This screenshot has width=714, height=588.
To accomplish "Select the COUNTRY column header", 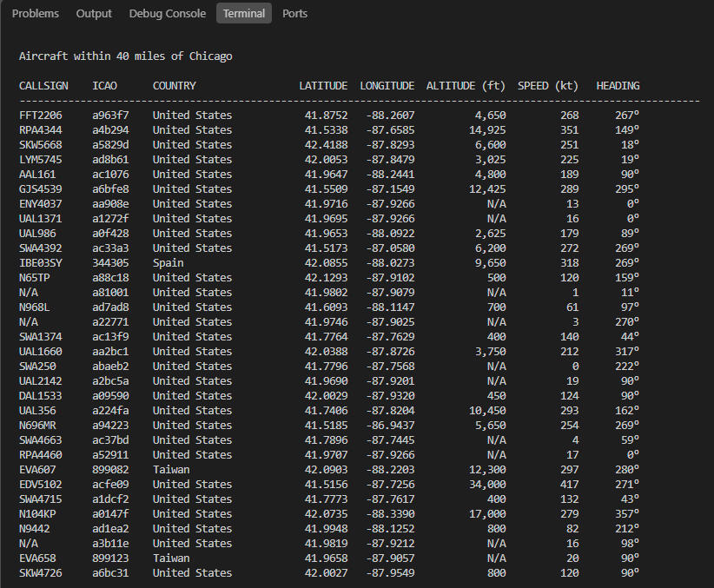I will 175,86.
